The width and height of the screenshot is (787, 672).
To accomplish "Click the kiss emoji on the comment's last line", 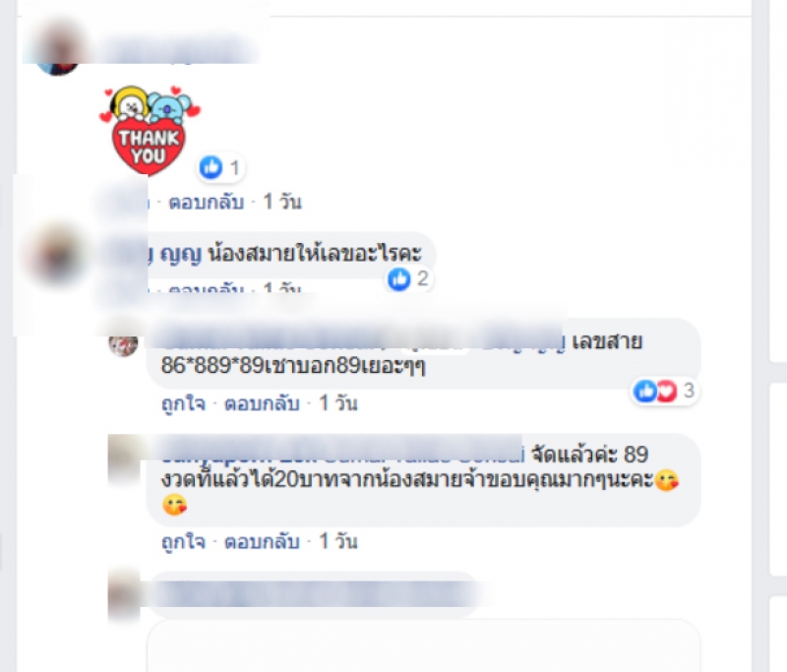I will point(174,505).
